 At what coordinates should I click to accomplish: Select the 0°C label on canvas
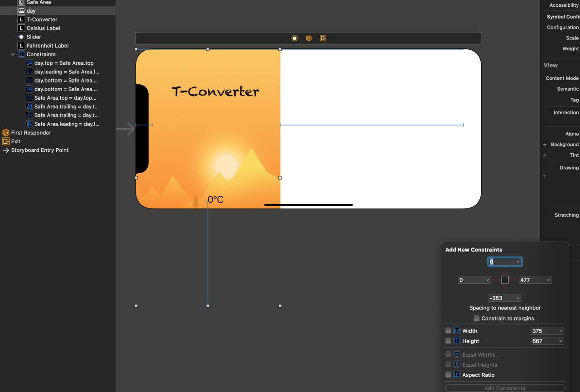[x=216, y=199]
